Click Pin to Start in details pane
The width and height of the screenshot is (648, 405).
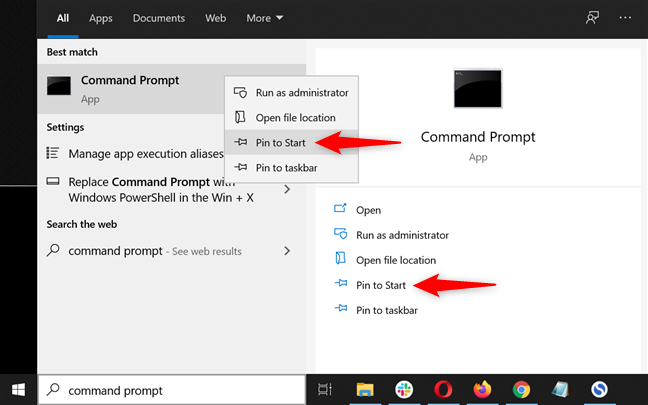tap(381, 285)
